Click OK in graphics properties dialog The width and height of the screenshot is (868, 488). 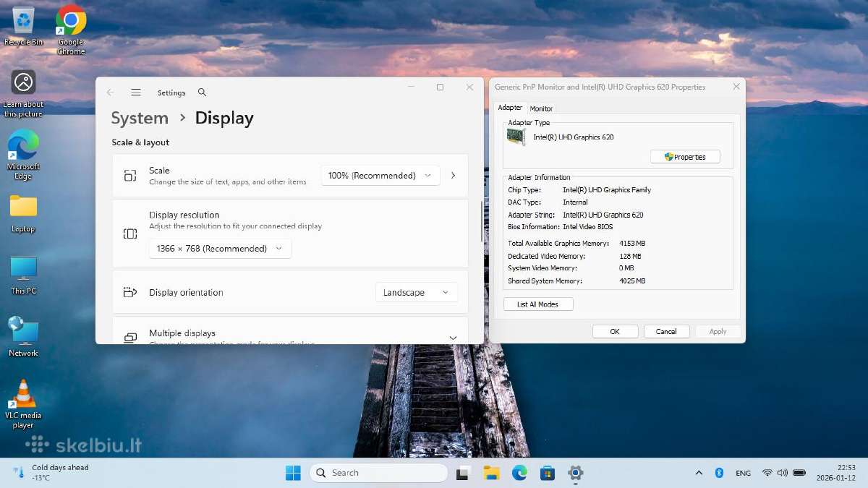coord(615,331)
